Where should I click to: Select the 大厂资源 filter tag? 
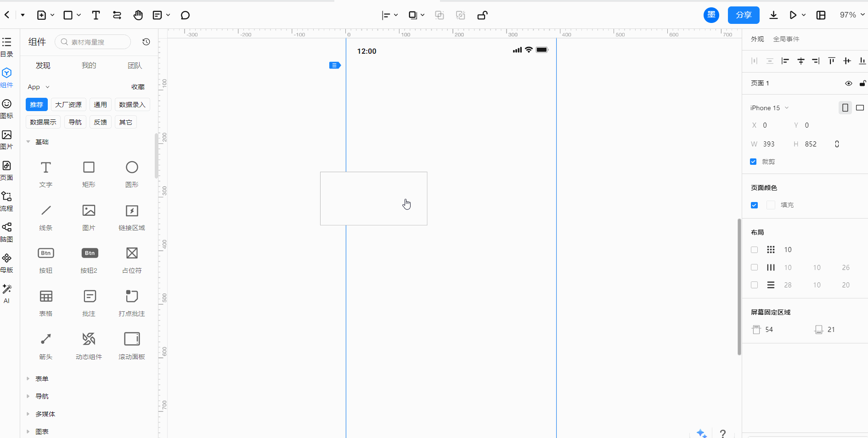(68, 105)
